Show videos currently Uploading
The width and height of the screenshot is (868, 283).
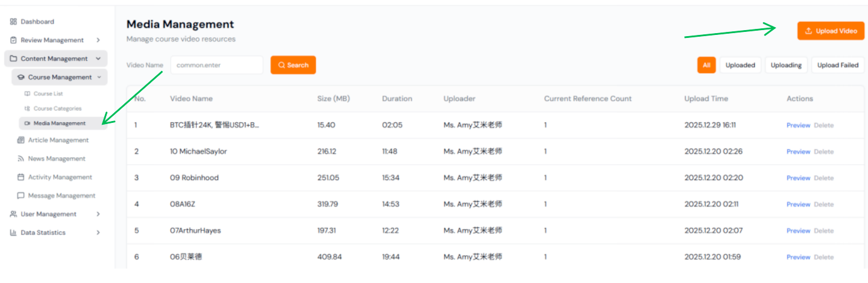tap(786, 65)
